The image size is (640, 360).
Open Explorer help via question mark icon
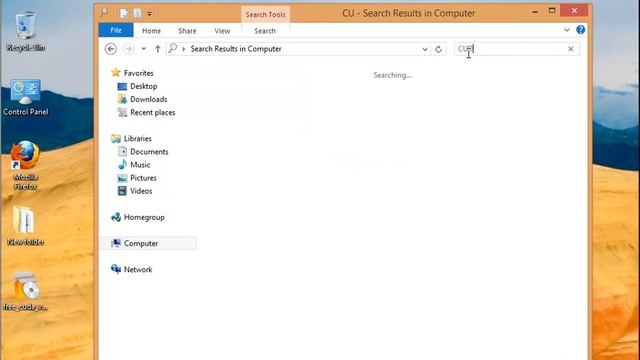(x=580, y=30)
